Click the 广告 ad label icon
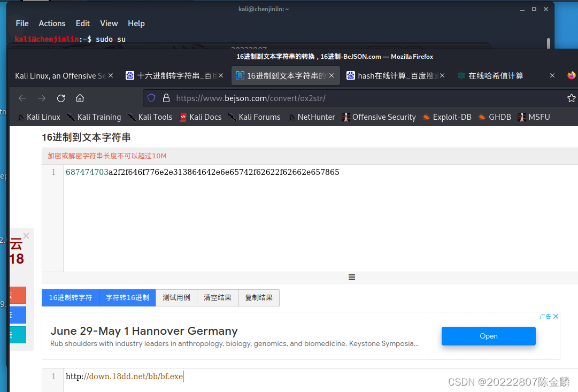The height and width of the screenshot is (392, 578). tap(545, 317)
